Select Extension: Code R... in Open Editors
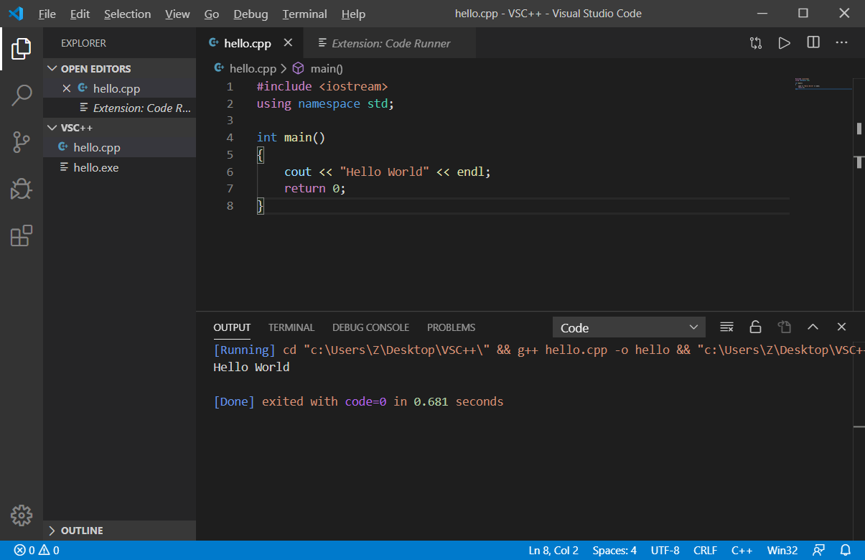The image size is (865, 560). (x=119, y=108)
